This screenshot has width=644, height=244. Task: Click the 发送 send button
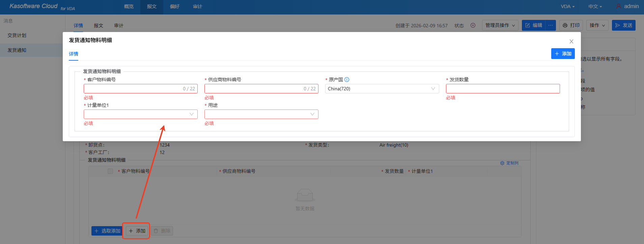[623, 25]
